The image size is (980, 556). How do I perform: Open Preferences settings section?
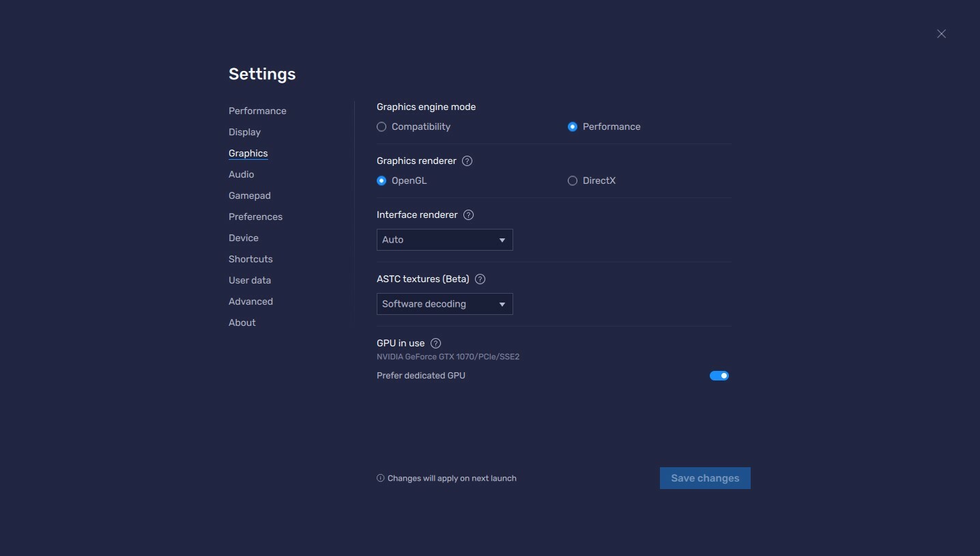point(255,217)
